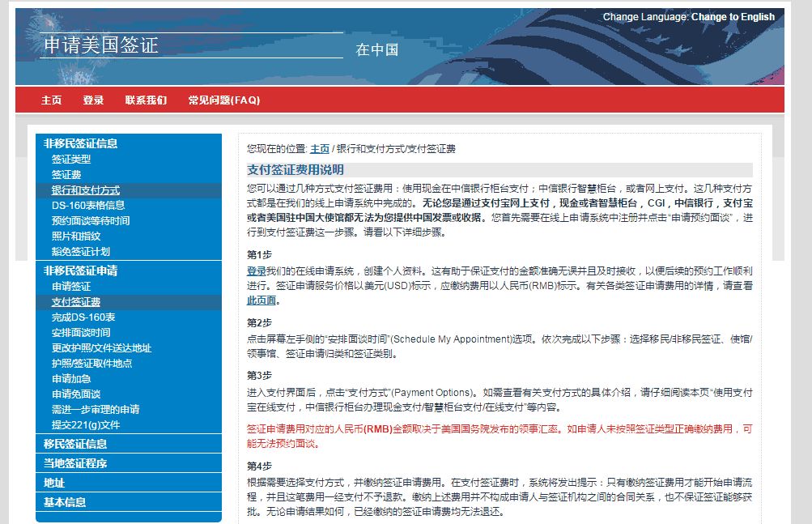This screenshot has height=524, width=812.
Task: Click the Change to English language link
Action: (733, 17)
